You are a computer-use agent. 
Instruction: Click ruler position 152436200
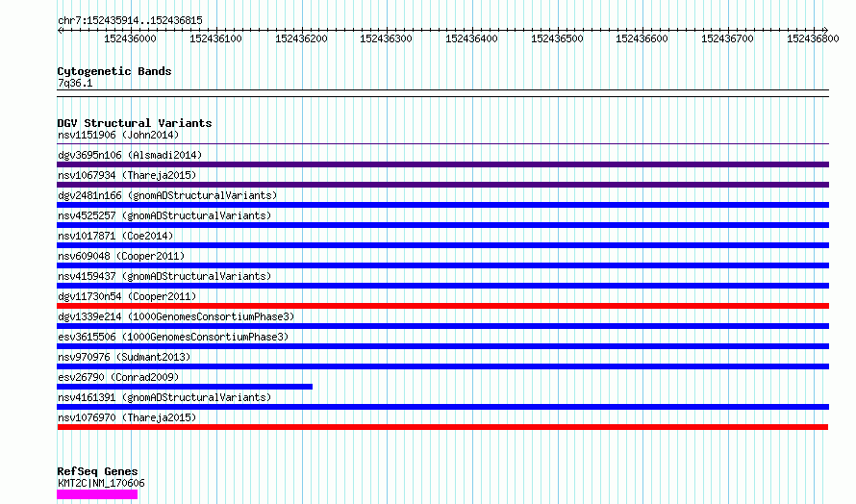pyautogui.click(x=301, y=38)
